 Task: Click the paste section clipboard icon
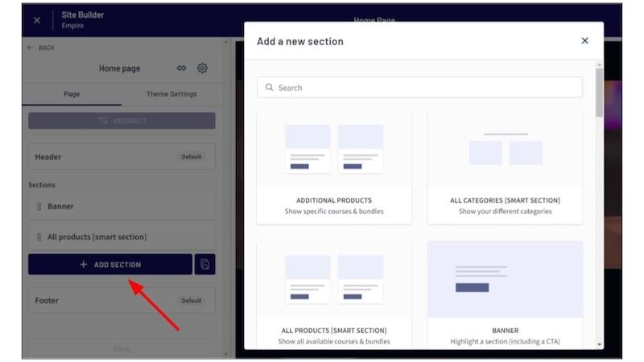205,265
